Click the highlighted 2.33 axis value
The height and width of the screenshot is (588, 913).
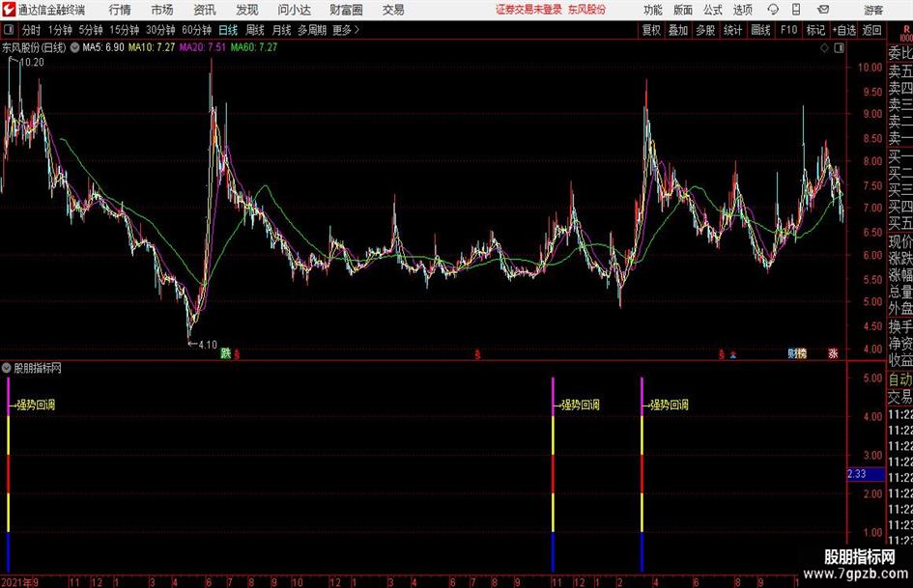pos(866,474)
